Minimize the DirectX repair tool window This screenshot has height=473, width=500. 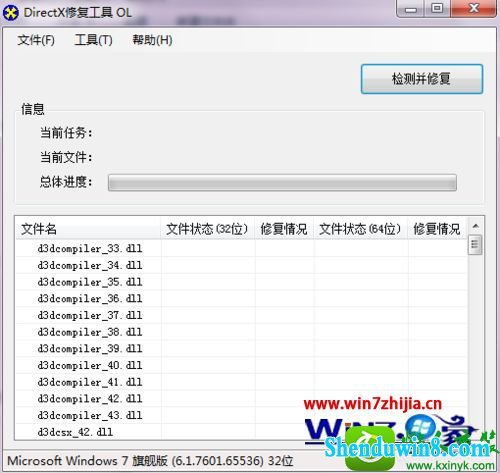[x=411, y=8]
